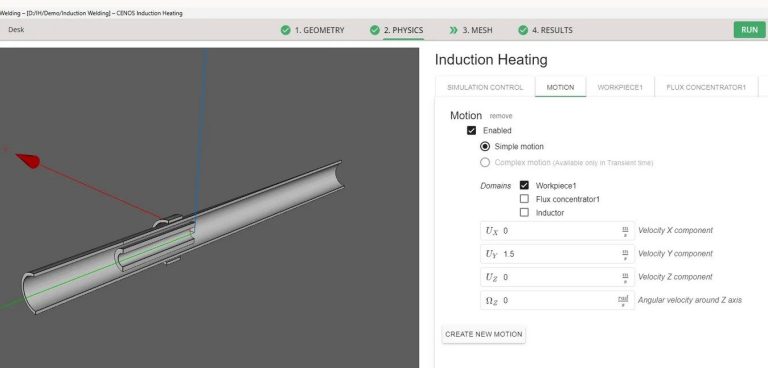This screenshot has height=368, width=768.
Task: Click the CREATE NEW MOTION button
Action: pos(484,334)
